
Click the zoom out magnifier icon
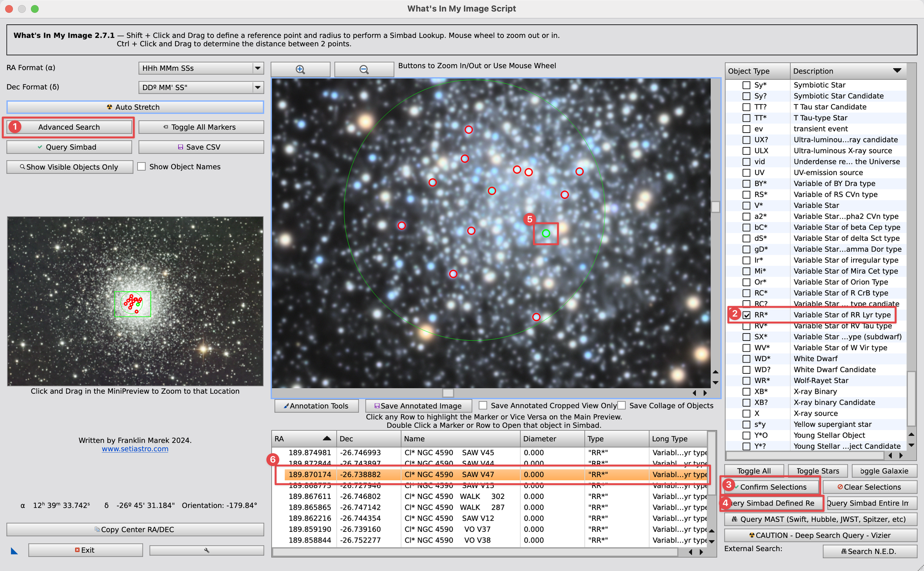pos(364,69)
